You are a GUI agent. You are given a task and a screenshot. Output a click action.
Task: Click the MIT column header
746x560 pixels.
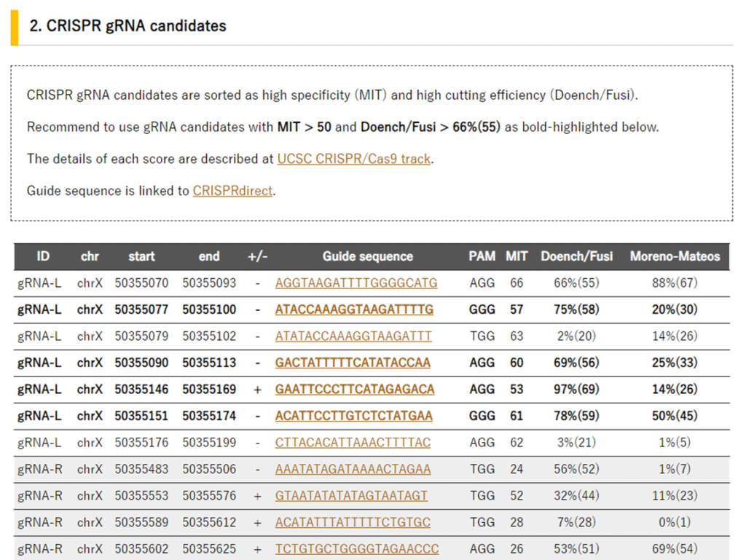click(x=517, y=256)
